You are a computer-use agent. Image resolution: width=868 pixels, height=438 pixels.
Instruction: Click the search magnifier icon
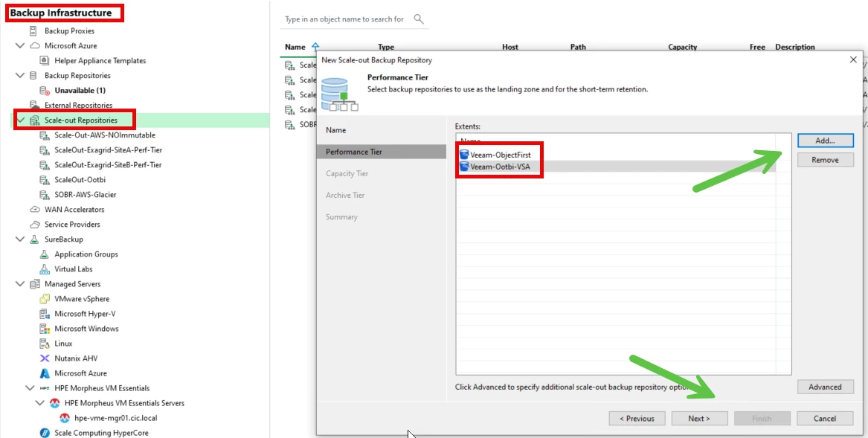(x=419, y=19)
